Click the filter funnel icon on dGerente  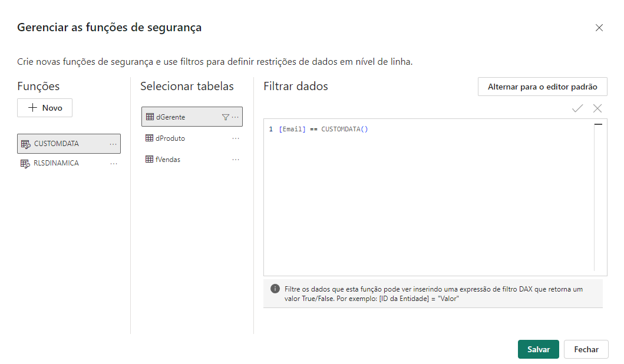(225, 117)
